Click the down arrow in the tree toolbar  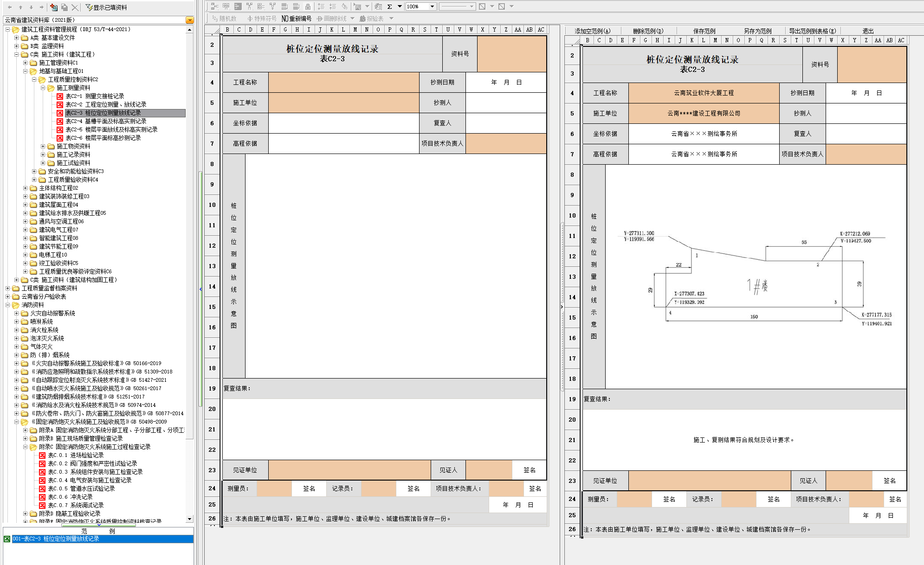click(x=31, y=7)
